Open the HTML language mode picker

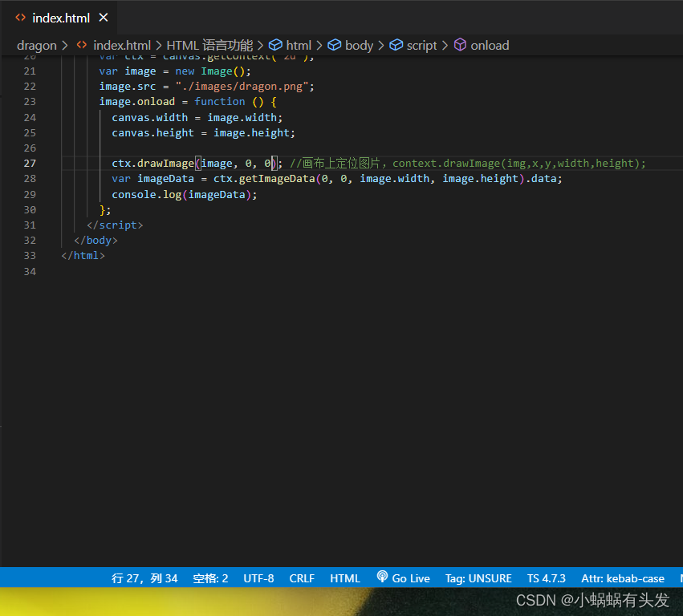click(x=345, y=577)
